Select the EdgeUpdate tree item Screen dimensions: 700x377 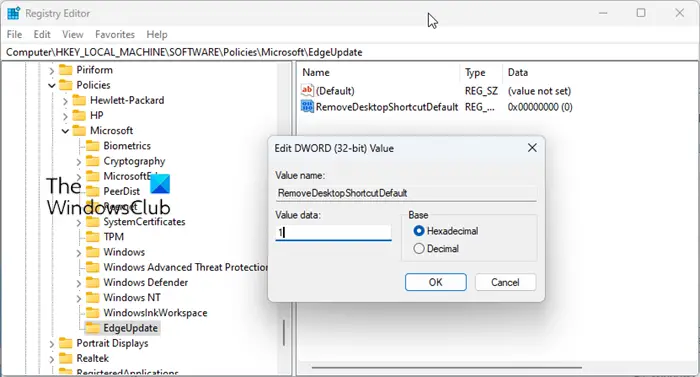coord(130,328)
